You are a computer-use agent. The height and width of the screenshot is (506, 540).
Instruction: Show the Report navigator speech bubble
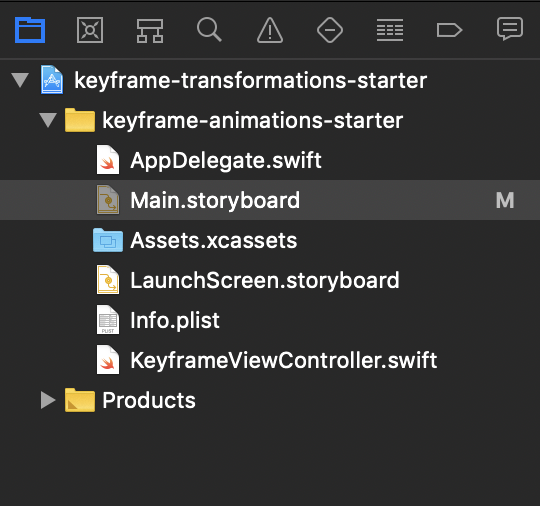pyautogui.click(x=510, y=29)
